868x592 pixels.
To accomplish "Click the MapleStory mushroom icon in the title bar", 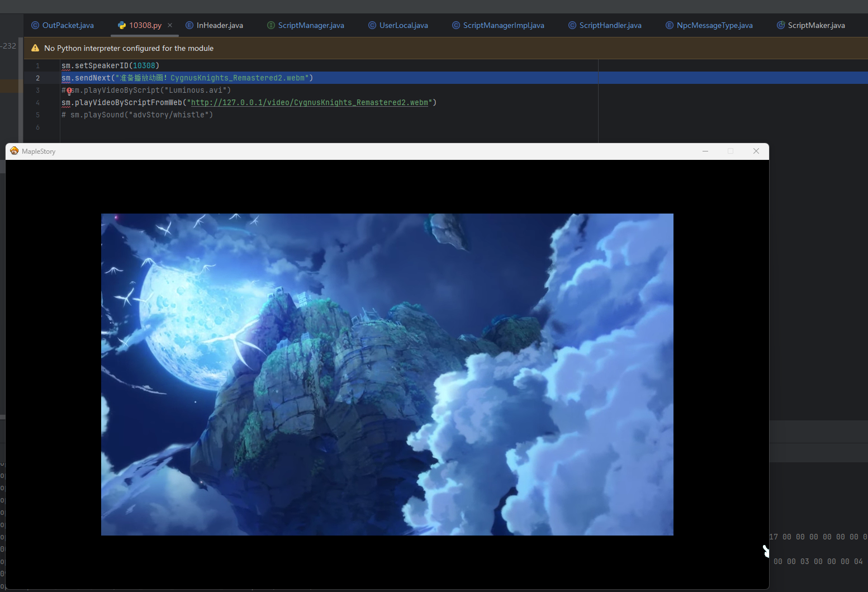I will coord(15,151).
